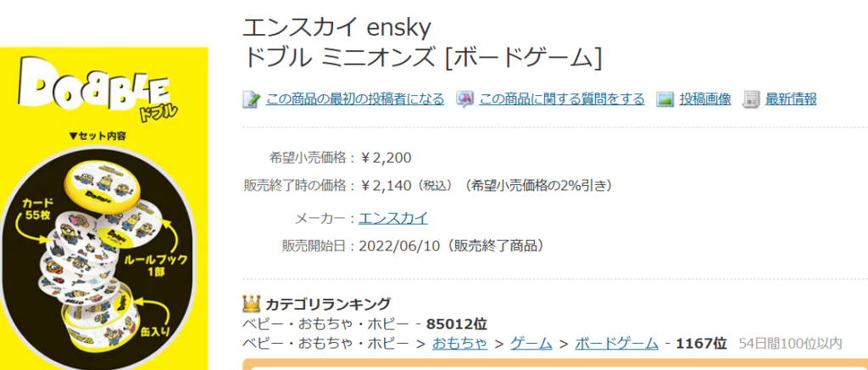Open the この商品に関する質問をする link
Viewport: 868px width, 370px height.
(x=561, y=99)
